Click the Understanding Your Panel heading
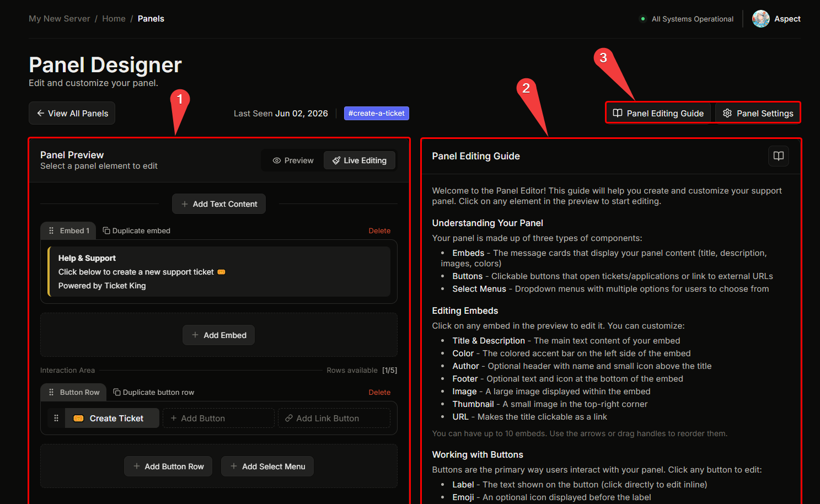Screen dimensions: 820x504 (487, 223)
